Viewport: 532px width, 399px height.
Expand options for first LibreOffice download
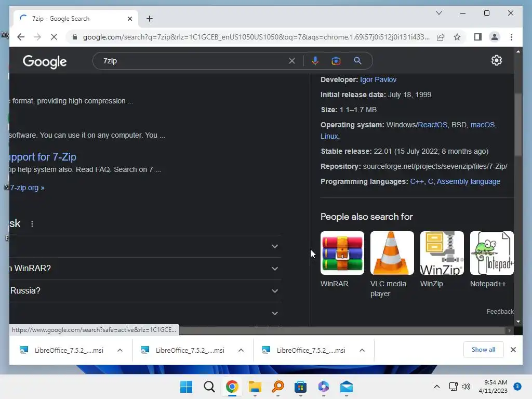(x=120, y=350)
